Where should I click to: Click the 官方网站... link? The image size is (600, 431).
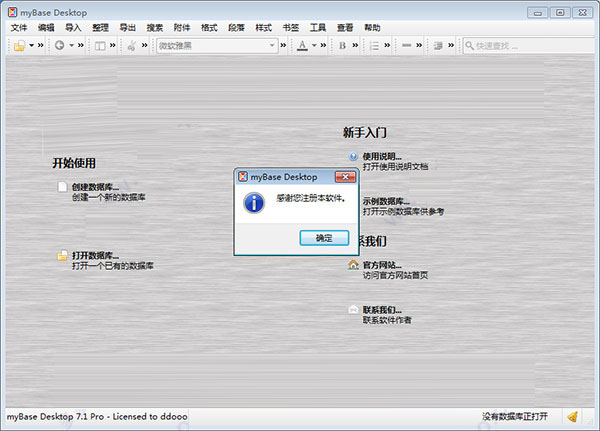[x=382, y=265]
